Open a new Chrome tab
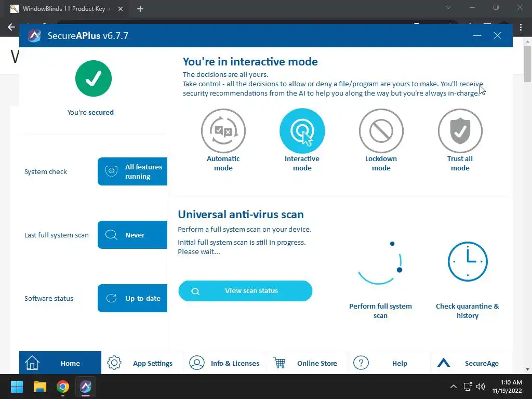Image resolution: width=532 pixels, height=399 pixels. tap(140, 9)
